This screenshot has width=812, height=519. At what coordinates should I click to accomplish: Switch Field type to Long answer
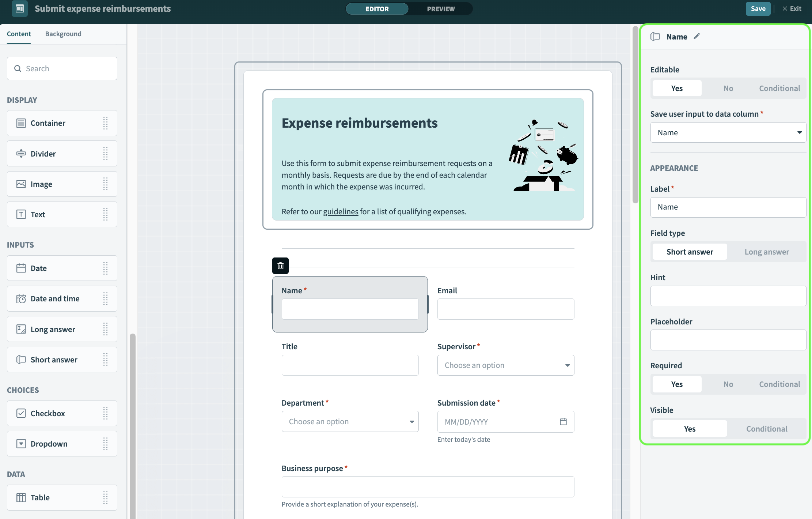tap(766, 252)
